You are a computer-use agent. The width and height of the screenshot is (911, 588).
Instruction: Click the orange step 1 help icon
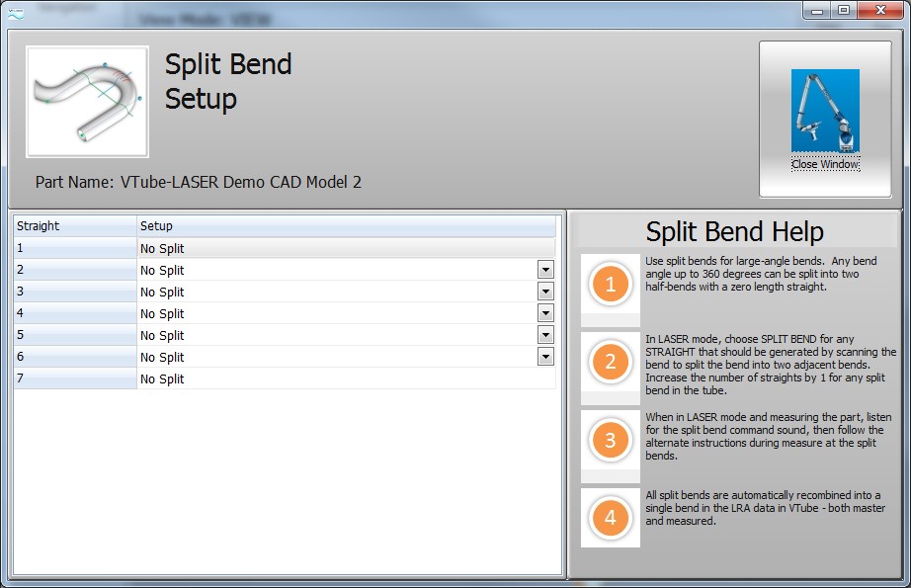(610, 286)
